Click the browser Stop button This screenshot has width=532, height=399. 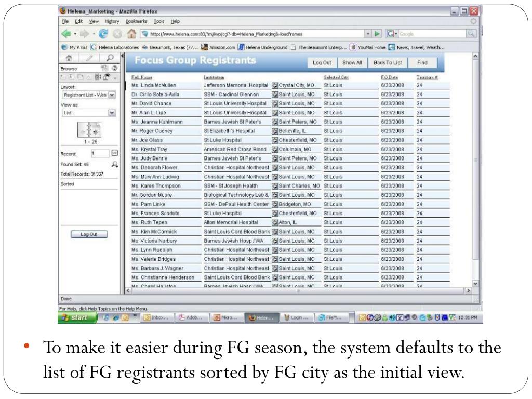117,34
